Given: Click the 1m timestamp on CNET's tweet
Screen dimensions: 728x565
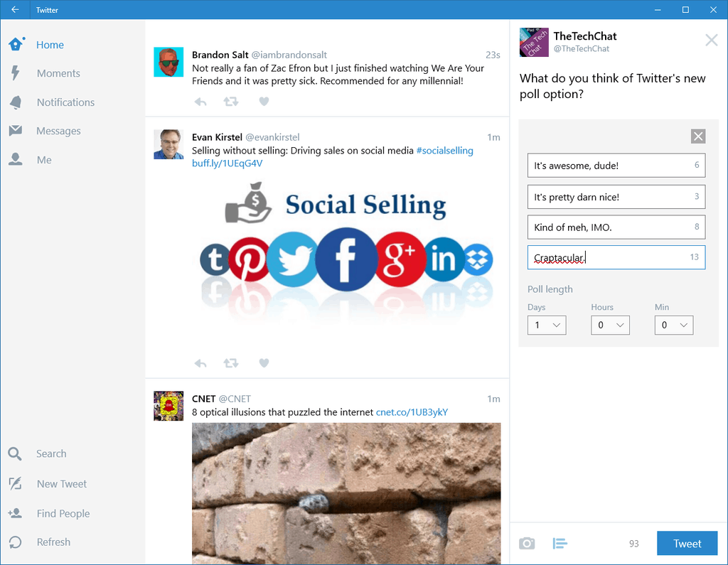Looking at the screenshot, I should click(493, 399).
